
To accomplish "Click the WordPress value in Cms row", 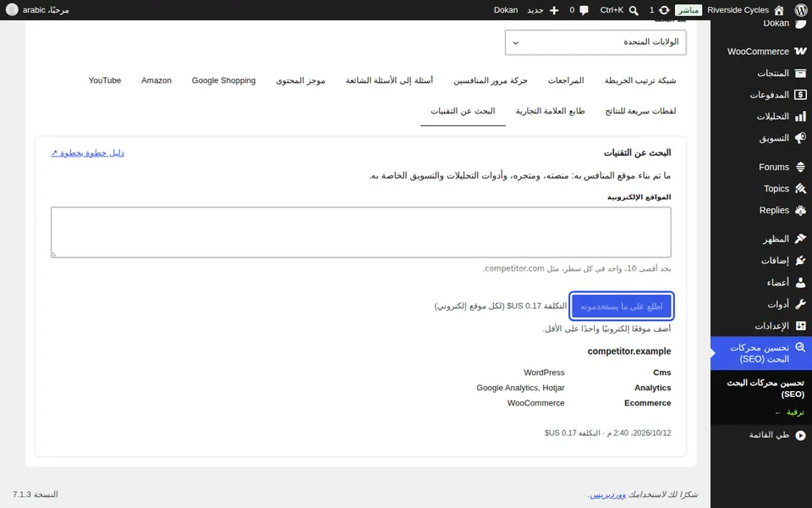I will (x=544, y=373).
